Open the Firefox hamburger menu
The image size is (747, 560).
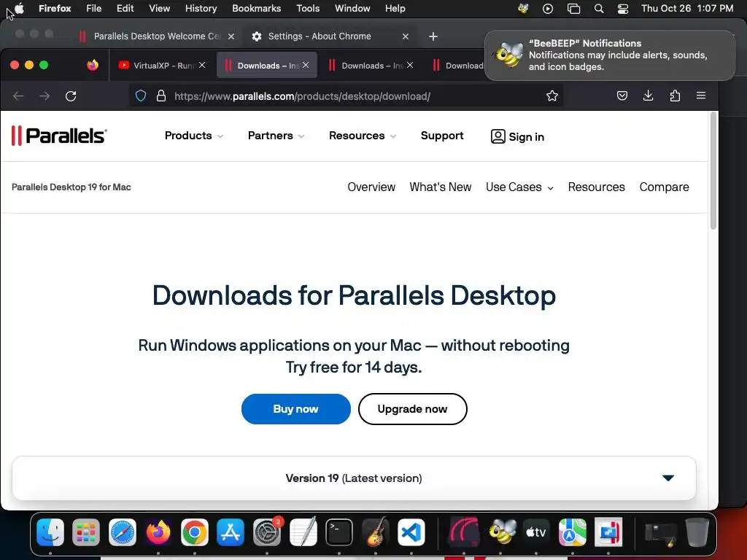[x=701, y=96]
